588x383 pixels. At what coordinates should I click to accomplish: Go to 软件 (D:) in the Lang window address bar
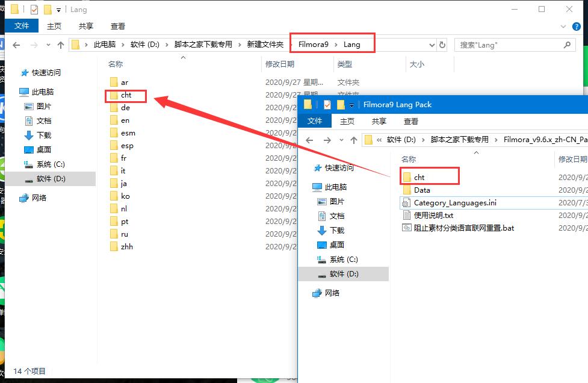click(x=145, y=45)
